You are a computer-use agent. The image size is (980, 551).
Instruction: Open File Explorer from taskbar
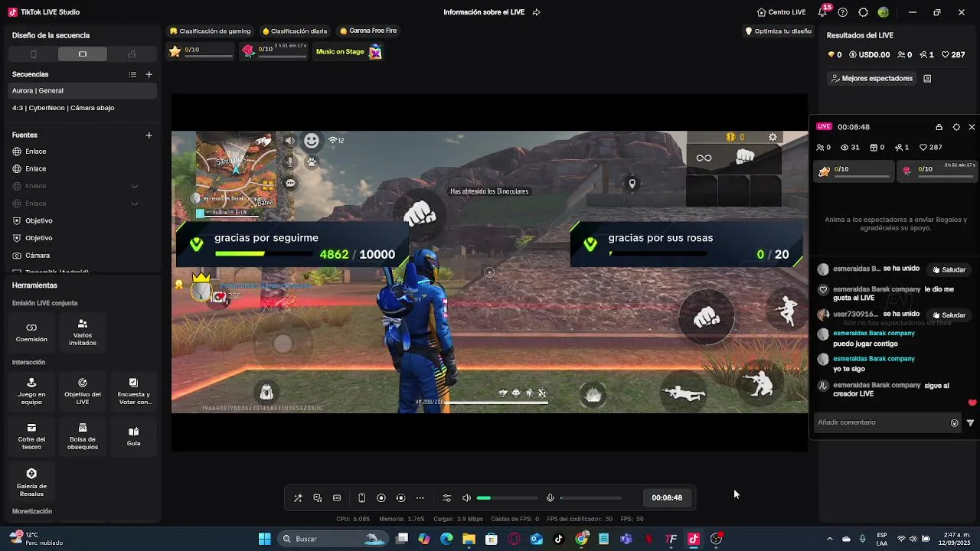click(x=469, y=539)
